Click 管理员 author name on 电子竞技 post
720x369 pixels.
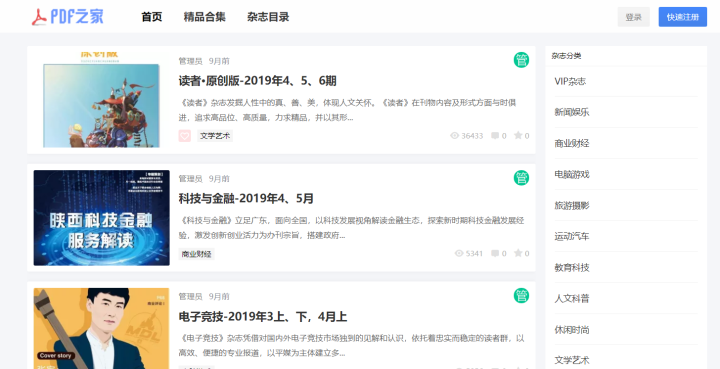click(190, 296)
